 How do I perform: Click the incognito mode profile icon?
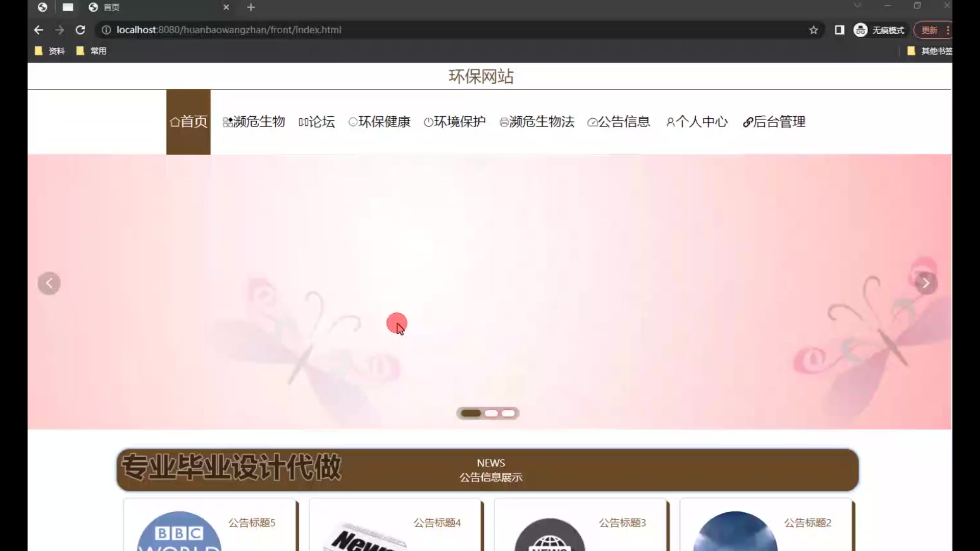(861, 30)
